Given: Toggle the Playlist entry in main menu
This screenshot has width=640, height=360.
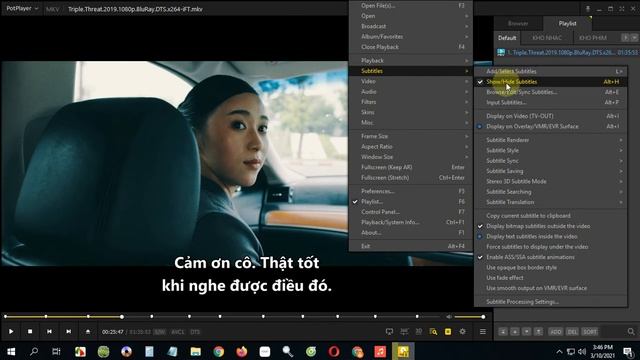Looking at the screenshot, I should [411, 201].
